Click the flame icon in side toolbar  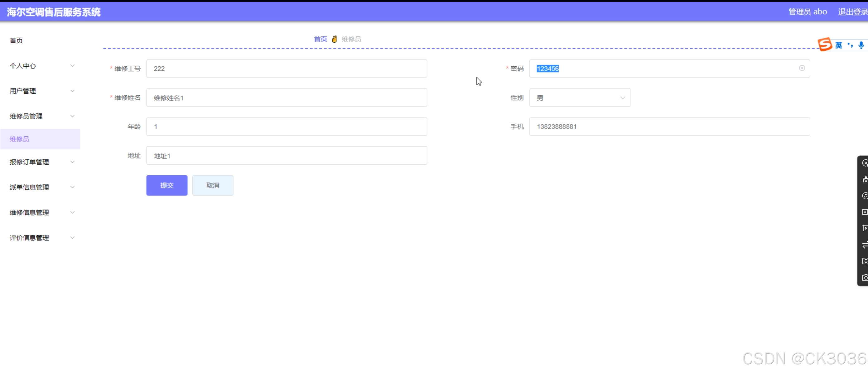(x=865, y=179)
